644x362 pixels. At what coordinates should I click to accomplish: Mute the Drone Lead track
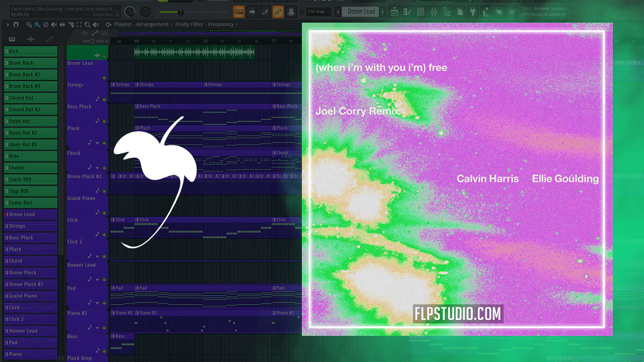pyautogui.click(x=104, y=78)
